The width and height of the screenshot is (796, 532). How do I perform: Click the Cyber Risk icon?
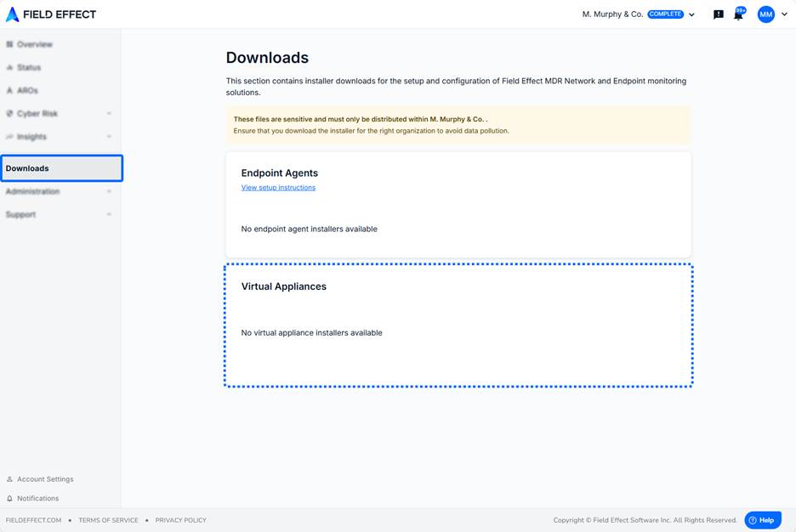coord(9,114)
